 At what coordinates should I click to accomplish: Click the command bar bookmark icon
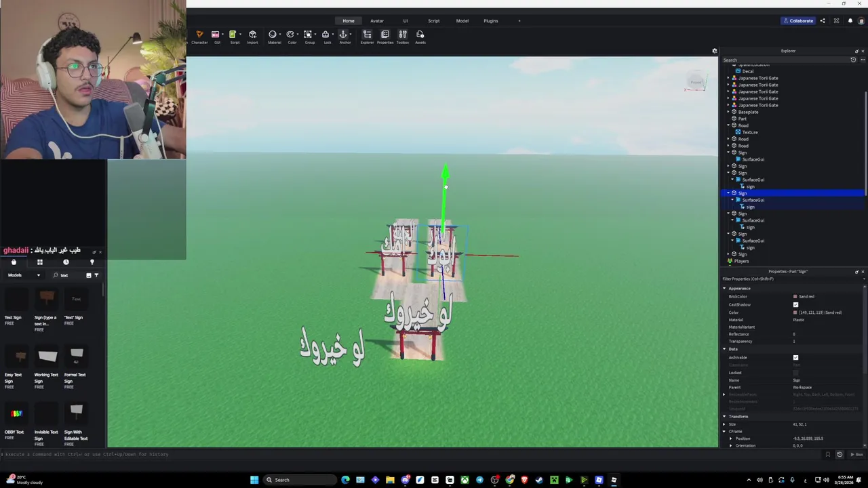click(x=827, y=454)
